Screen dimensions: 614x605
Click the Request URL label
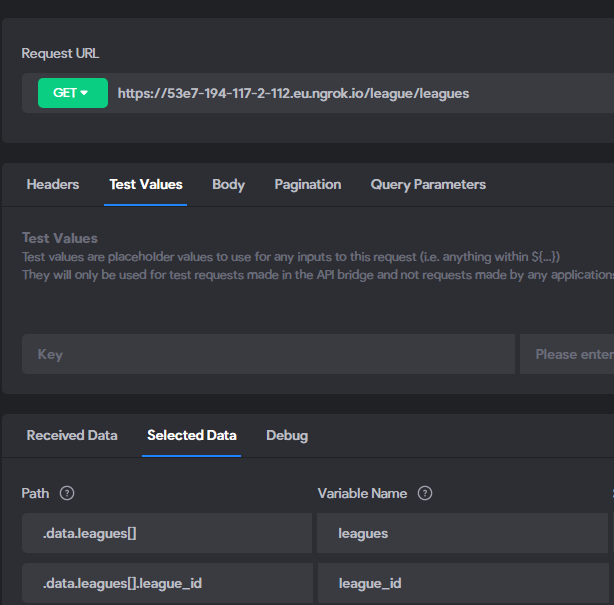point(60,53)
